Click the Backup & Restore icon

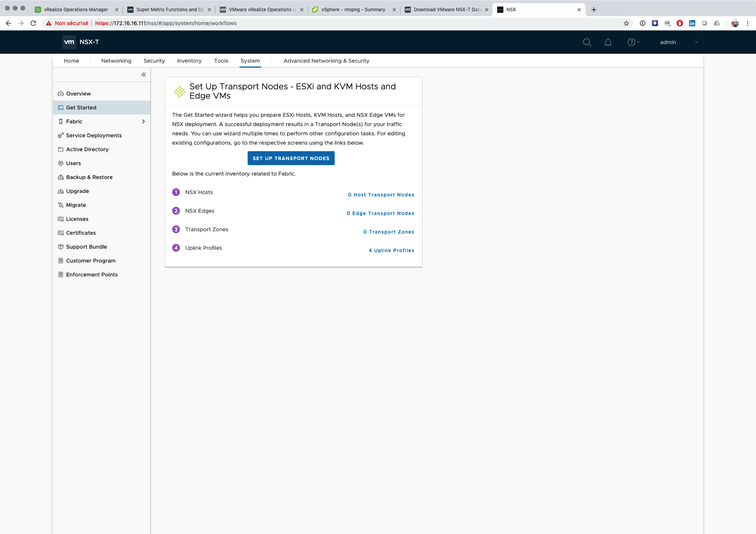coord(61,177)
